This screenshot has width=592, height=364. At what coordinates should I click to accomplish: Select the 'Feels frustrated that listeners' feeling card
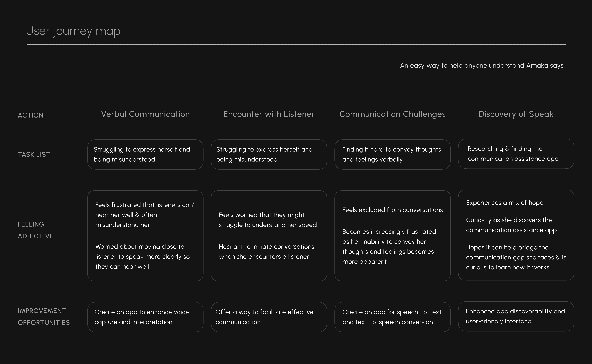[145, 236]
